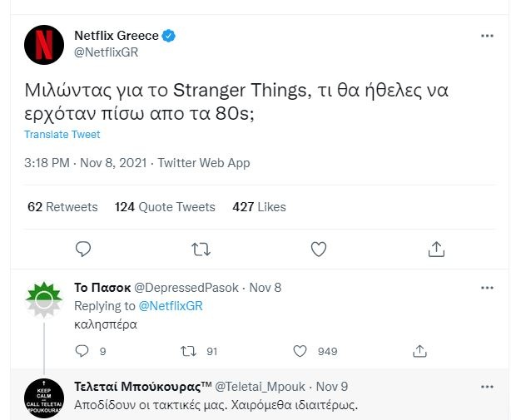
Task: View the 124 Quote Tweets
Action: (x=165, y=206)
